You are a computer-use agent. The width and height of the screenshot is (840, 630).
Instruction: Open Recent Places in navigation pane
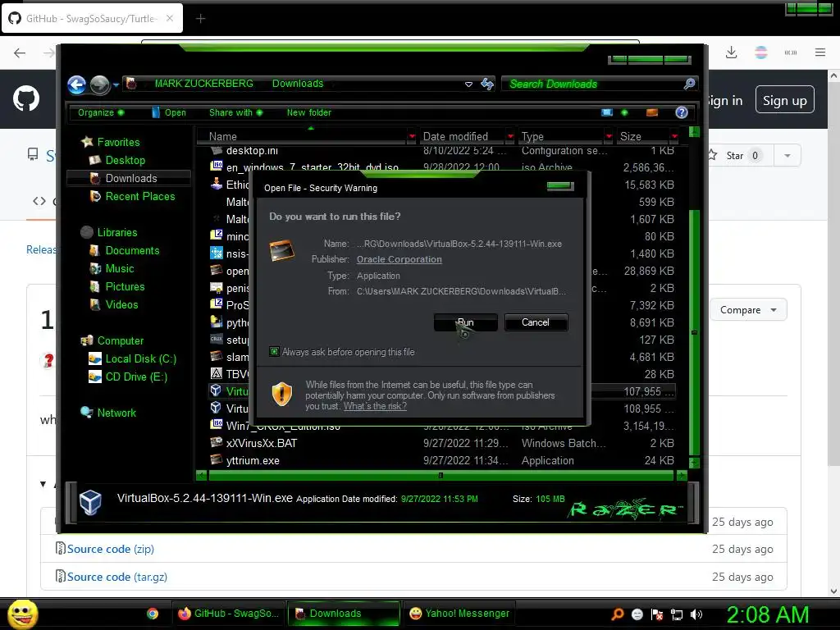(139, 197)
